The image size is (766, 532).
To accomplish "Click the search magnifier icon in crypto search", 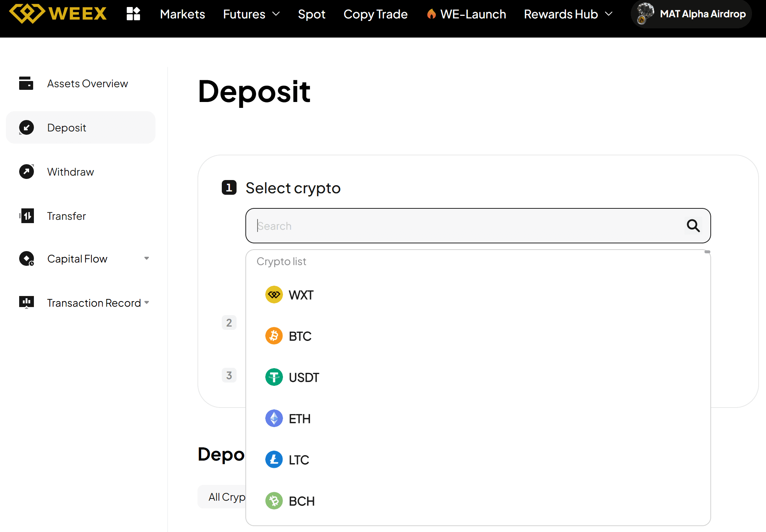I will coord(693,226).
